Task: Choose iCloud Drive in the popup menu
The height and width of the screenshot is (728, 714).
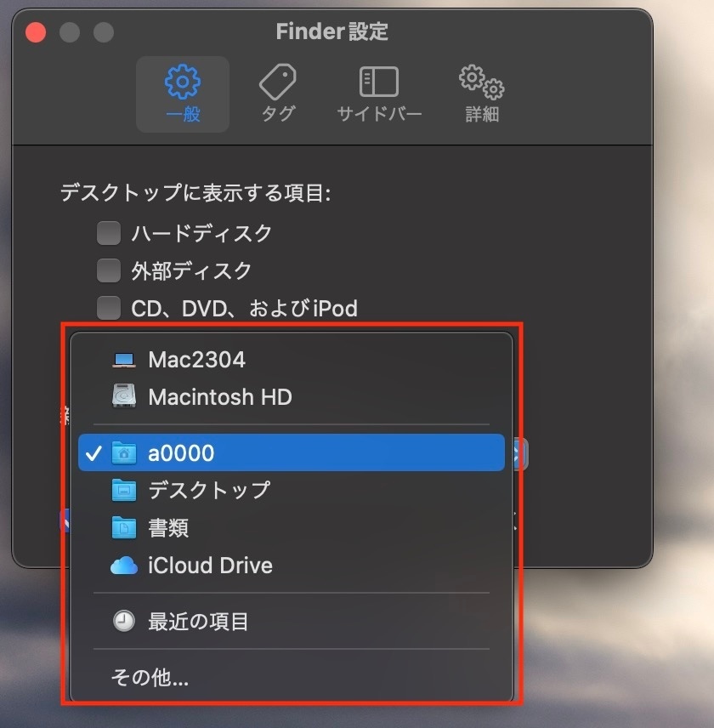Action: 292,566
